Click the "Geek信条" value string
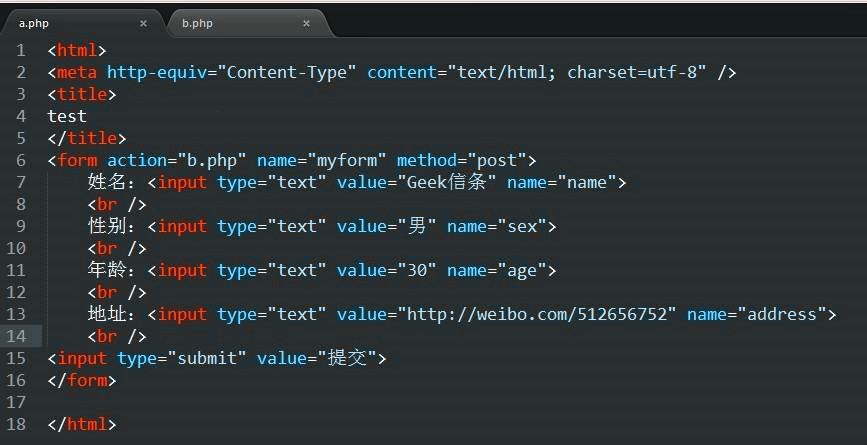Viewport: 867px width, 445px height. [447, 182]
